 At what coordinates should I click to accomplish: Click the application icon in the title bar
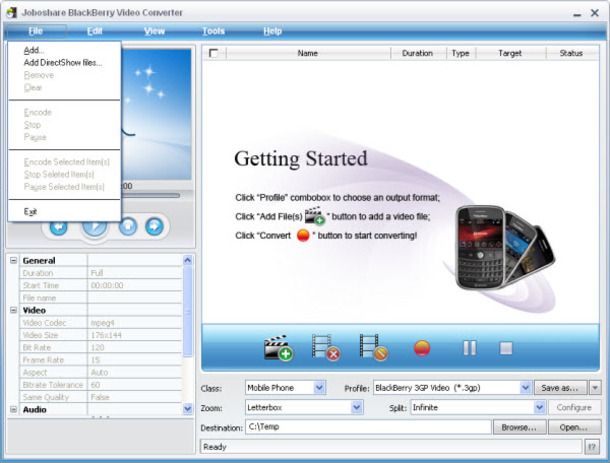click(12, 12)
